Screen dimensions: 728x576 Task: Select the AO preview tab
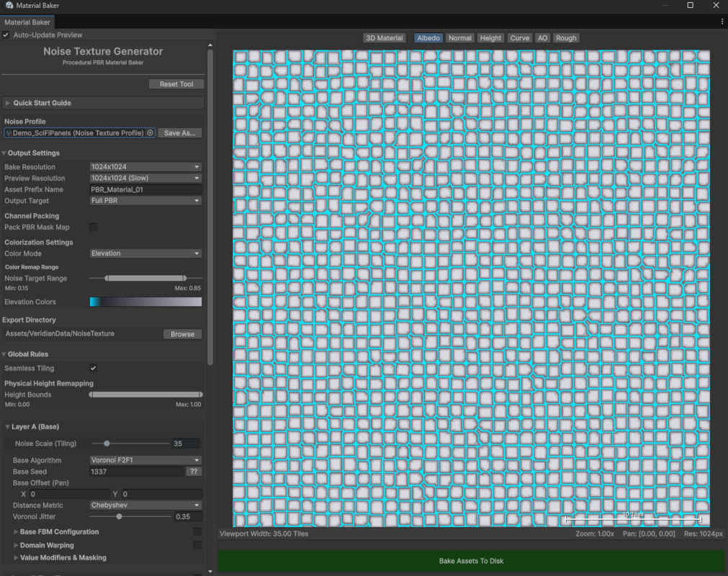tap(542, 38)
